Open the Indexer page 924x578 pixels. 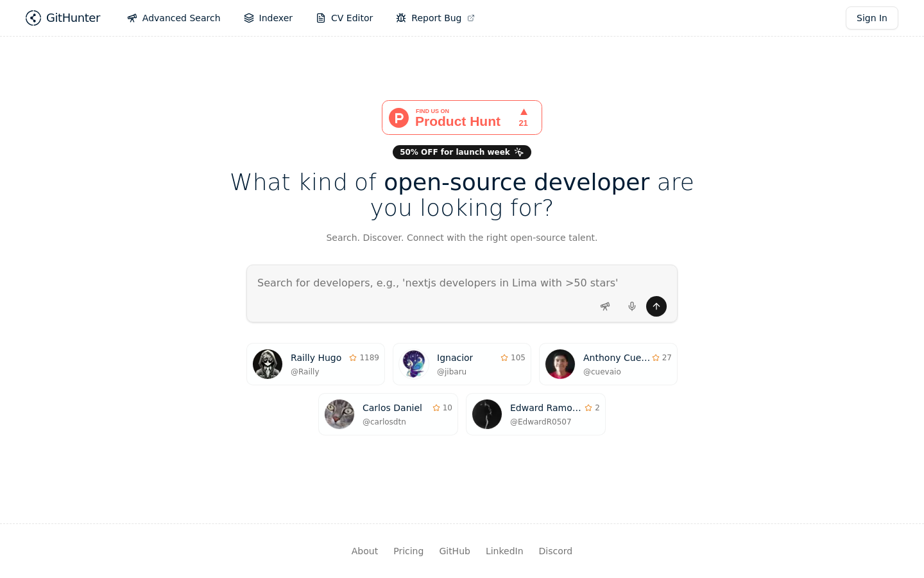tap(268, 18)
